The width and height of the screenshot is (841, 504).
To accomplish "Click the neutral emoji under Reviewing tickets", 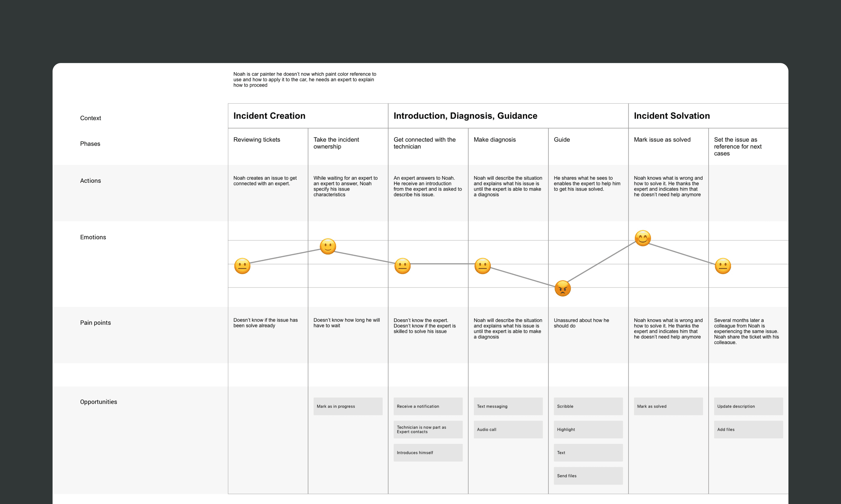I will tap(242, 266).
